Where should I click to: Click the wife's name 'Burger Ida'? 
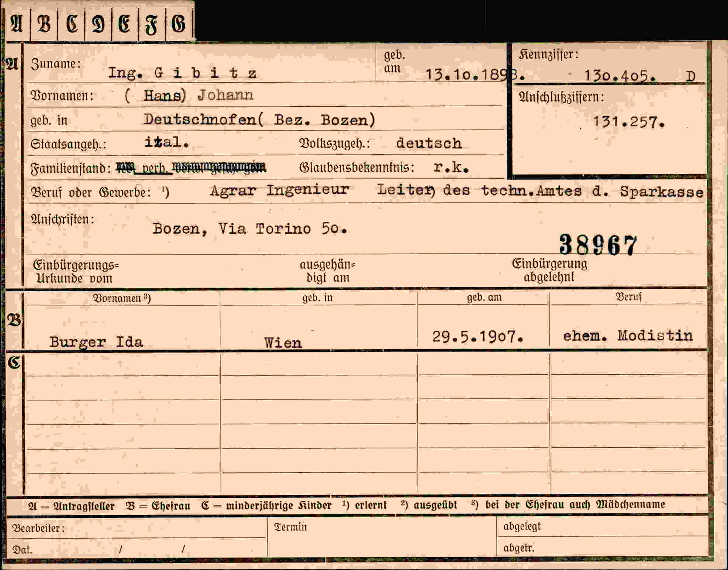[96, 342]
